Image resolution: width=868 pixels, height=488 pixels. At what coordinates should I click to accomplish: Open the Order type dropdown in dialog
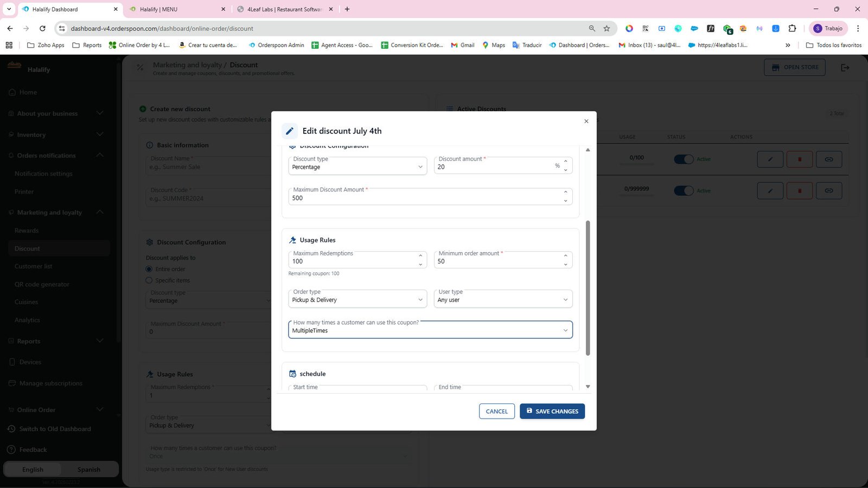358,299
